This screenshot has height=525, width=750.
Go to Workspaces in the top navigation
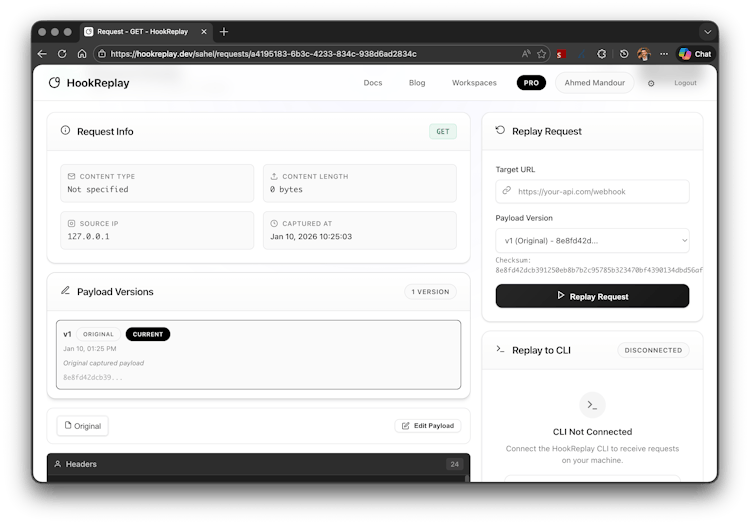(x=474, y=83)
